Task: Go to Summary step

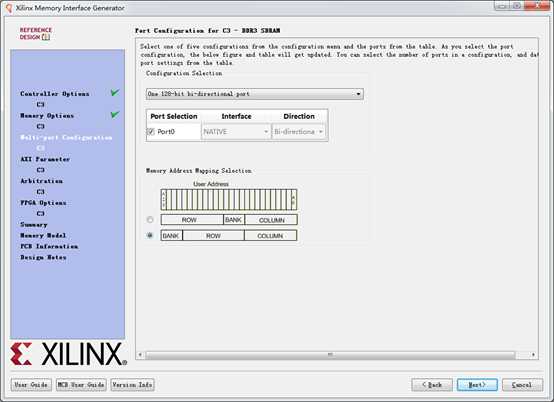Action: tap(34, 225)
